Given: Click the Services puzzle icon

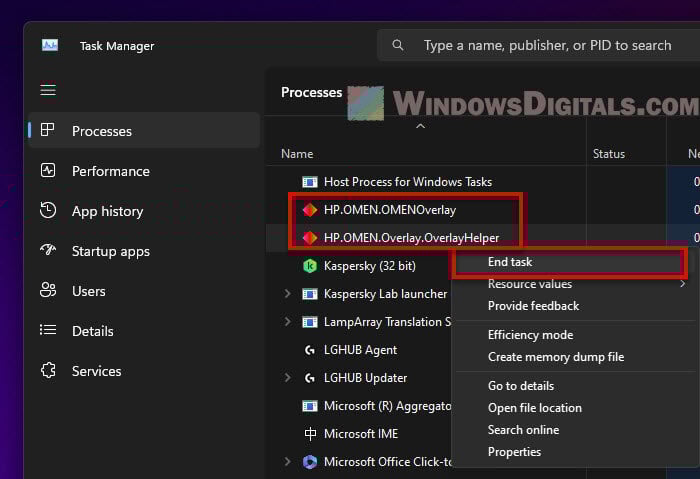Looking at the screenshot, I should click(x=48, y=370).
